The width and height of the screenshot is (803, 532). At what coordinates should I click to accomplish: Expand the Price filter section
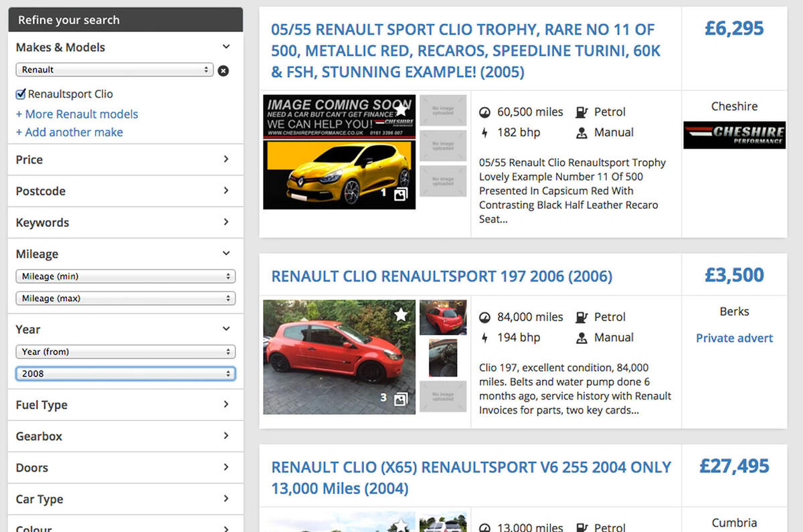pos(125,159)
